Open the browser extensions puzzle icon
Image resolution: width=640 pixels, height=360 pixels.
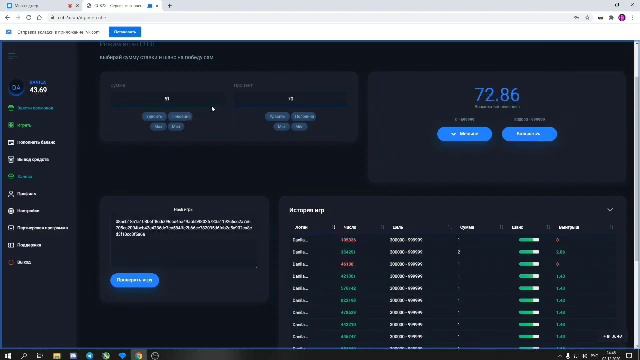click(x=611, y=18)
